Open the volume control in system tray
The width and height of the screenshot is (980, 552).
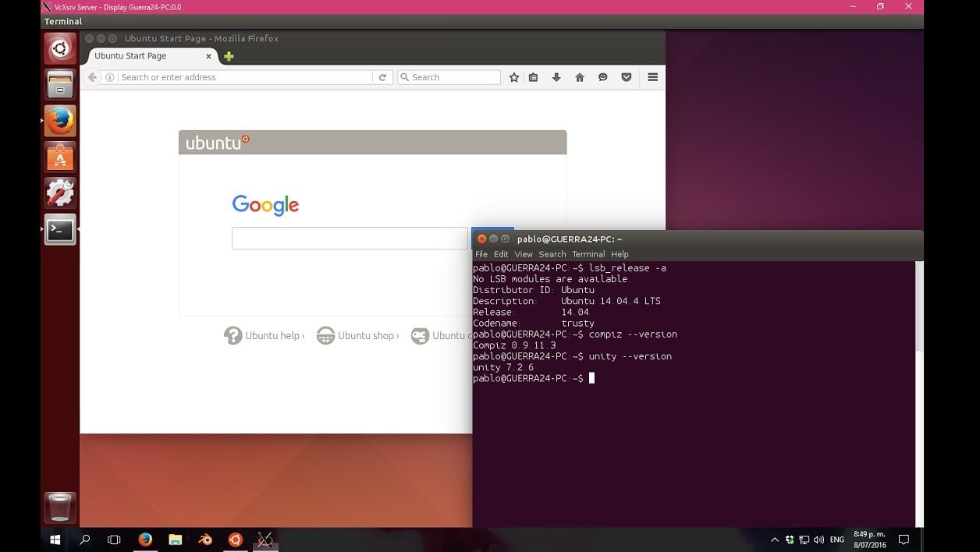click(818, 540)
